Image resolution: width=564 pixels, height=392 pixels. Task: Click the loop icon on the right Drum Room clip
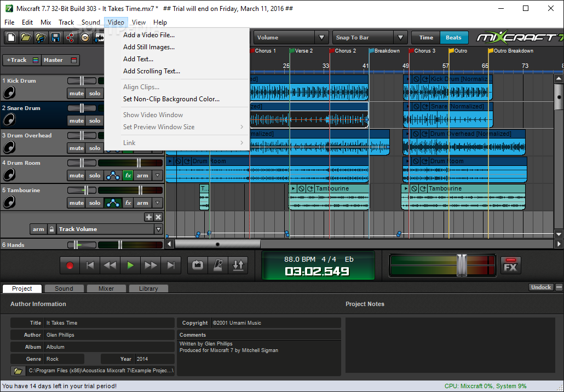pos(425,161)
